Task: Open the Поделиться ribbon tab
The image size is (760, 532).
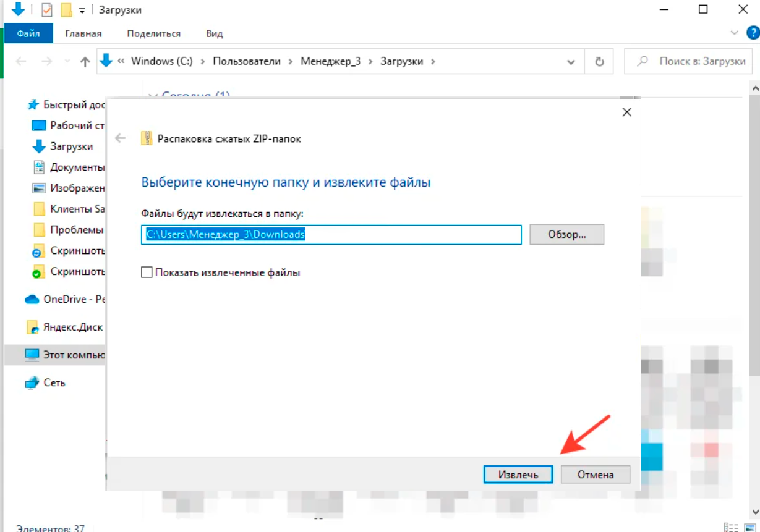Action: (153, 33)
